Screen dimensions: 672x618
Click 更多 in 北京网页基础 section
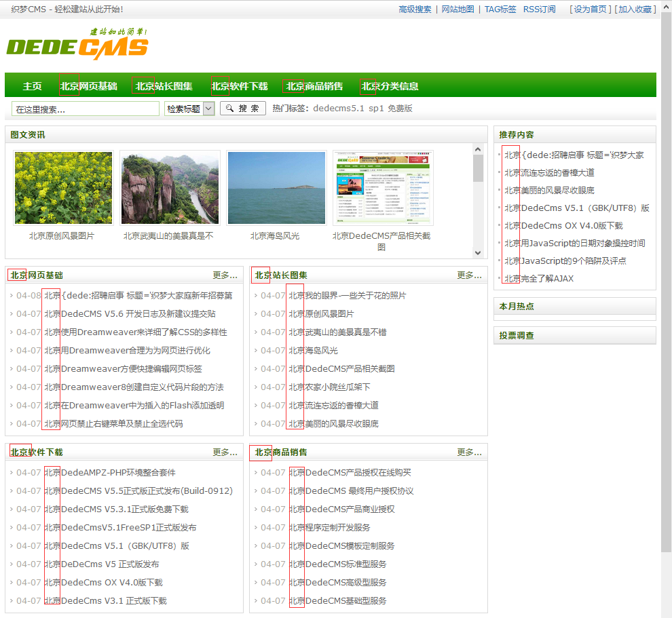click(x=225, y=275)
